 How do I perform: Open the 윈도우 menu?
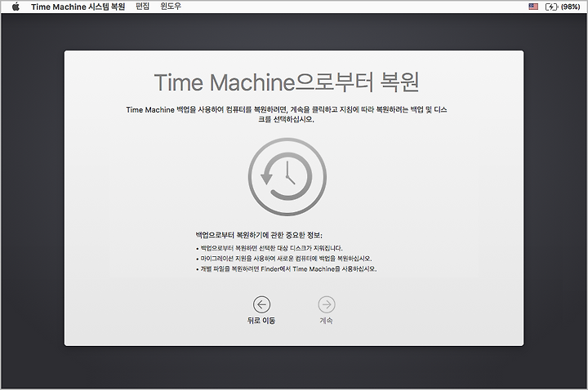(x=171, y=7)
